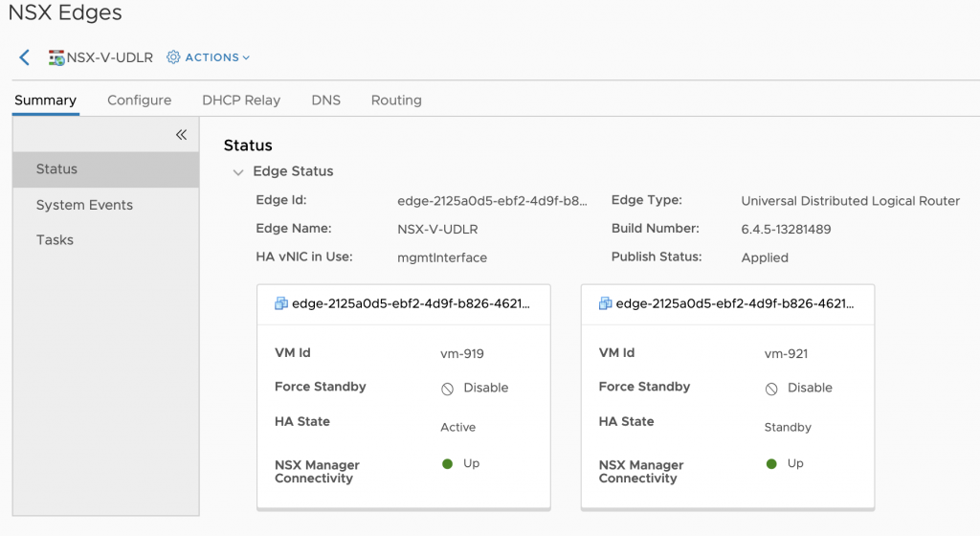Viewport: 980px width, 536px height.
Task: Click the Applied publish status
Action: pos(765,257)
